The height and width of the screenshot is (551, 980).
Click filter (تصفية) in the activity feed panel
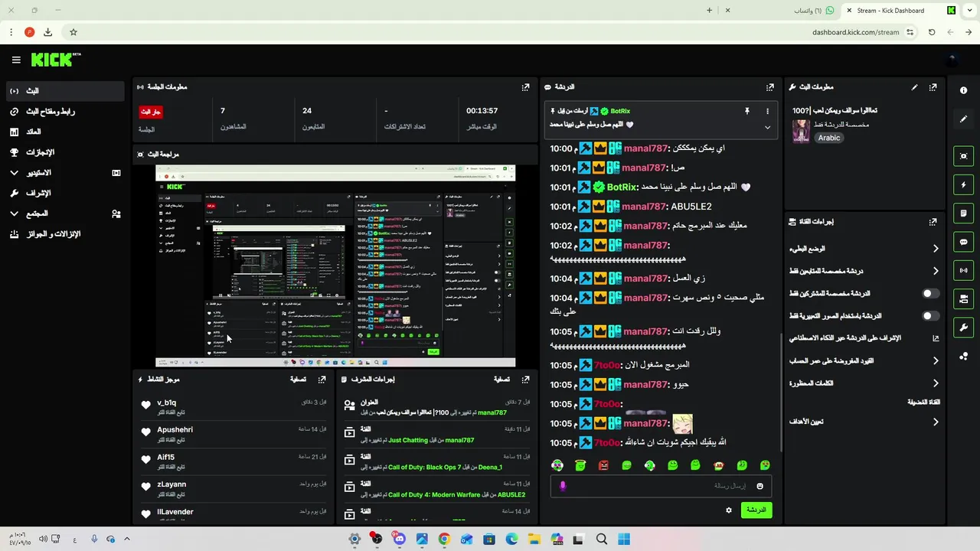298,380
